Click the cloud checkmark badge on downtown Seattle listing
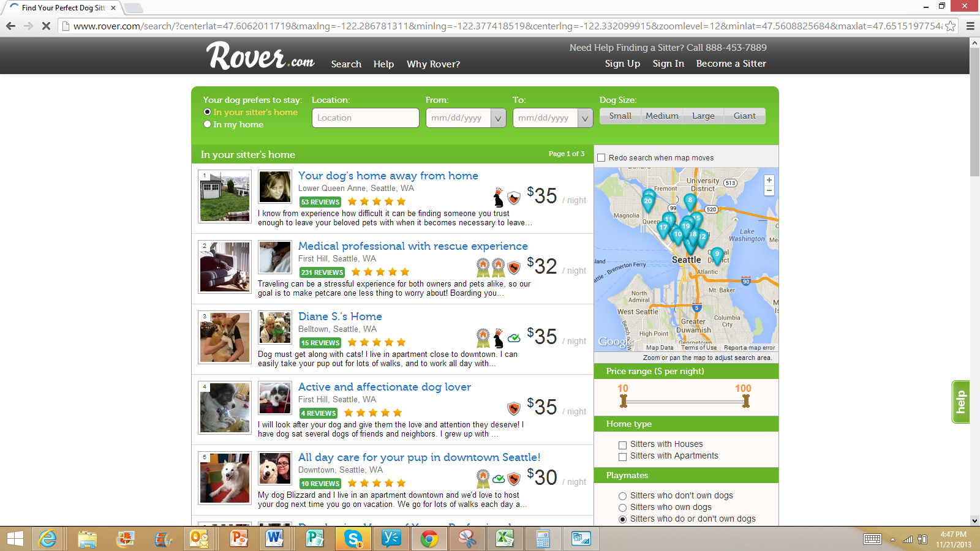 coord(499,479)
